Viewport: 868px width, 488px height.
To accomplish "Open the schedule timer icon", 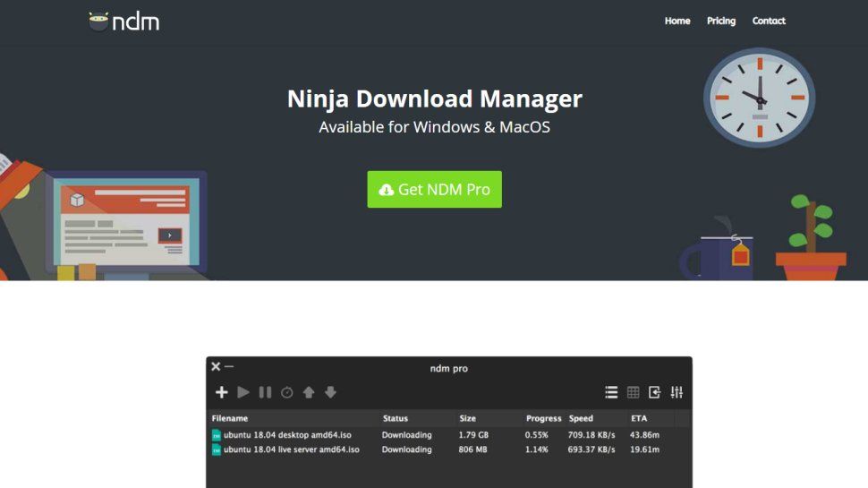I will point(286,392).
